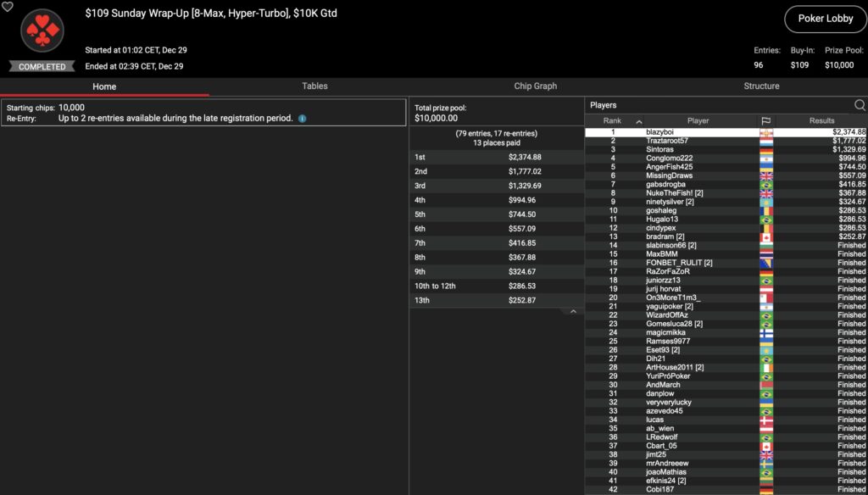
Task: Select player Traztaroot57 in the list
Action: [667, 141]
